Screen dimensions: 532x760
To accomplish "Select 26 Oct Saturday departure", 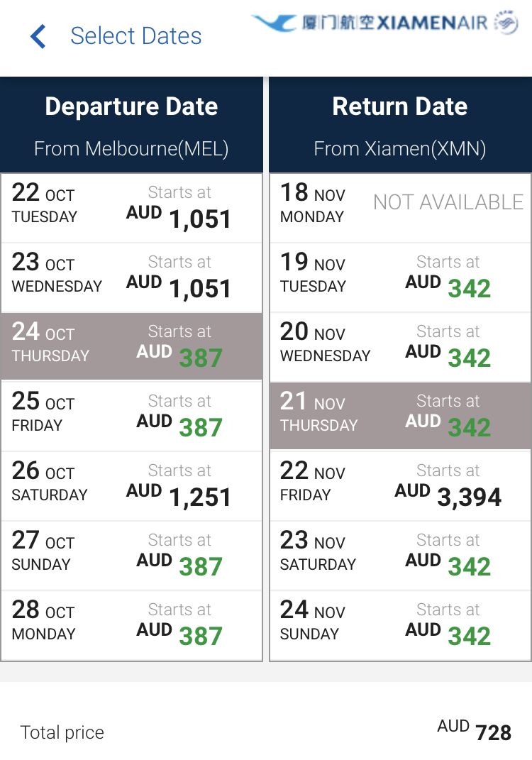I will tap(131, 486).
